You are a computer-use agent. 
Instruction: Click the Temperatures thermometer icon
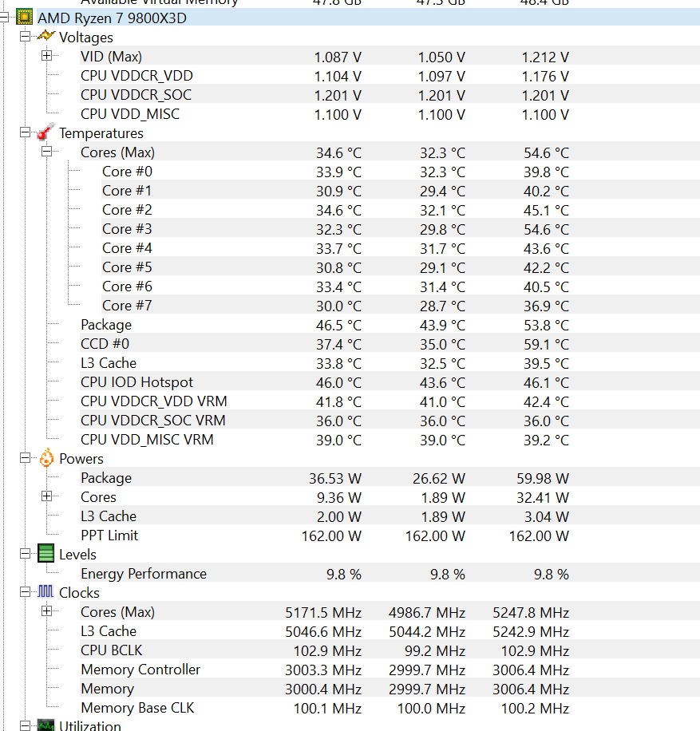click(x=46, y=132)
